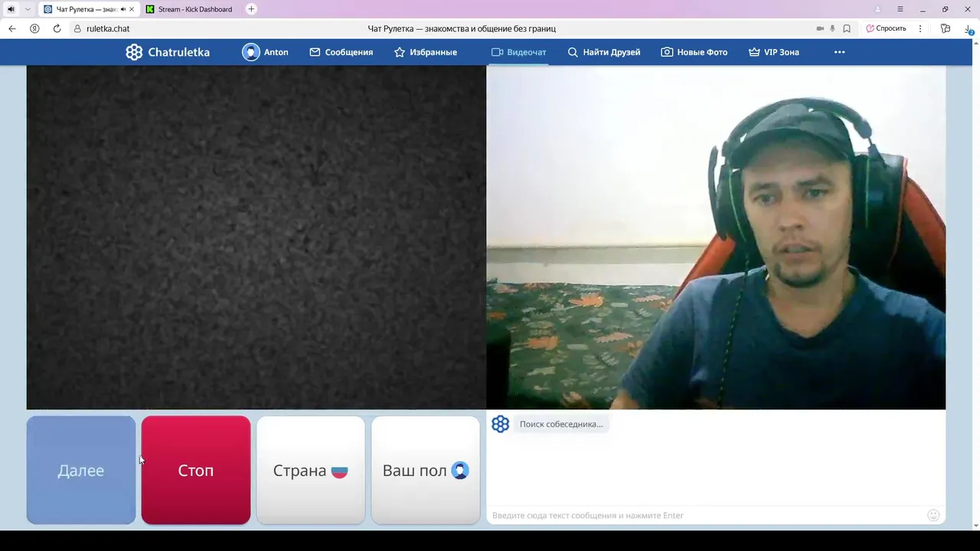
Task: Click the message text input field
Action: (704, 515)
